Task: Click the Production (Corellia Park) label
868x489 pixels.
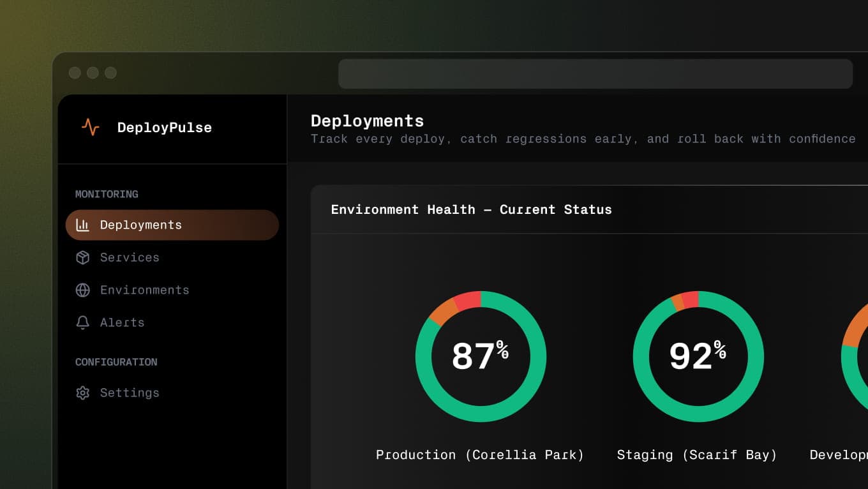Action: coord(480,455)
